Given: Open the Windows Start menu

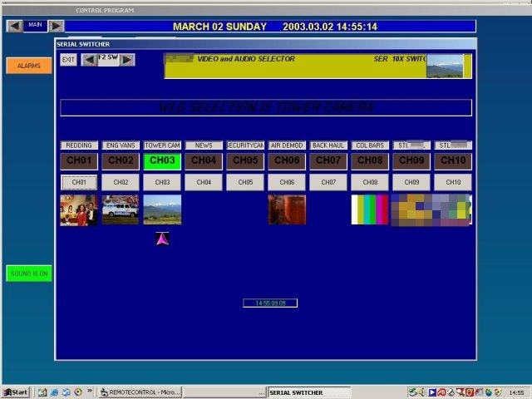Looking at the screenshot, I should [15, 392].
